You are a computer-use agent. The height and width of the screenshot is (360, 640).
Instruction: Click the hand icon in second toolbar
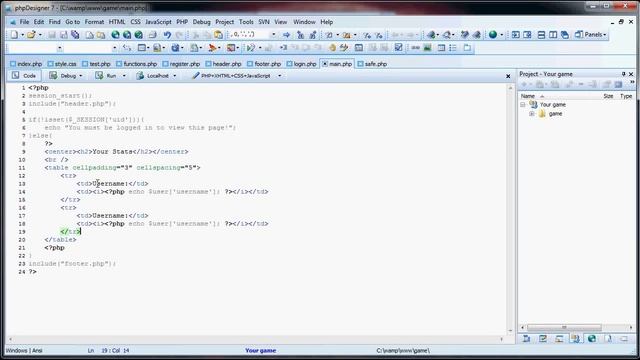point(332,48)
